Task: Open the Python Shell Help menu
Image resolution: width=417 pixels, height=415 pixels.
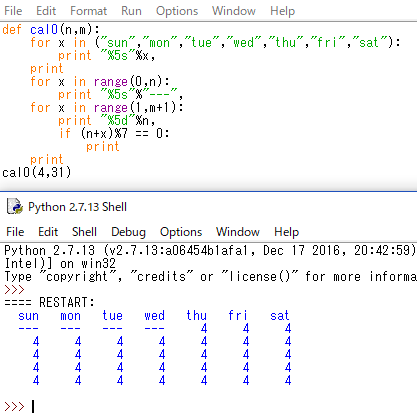Action: point(286,232)
